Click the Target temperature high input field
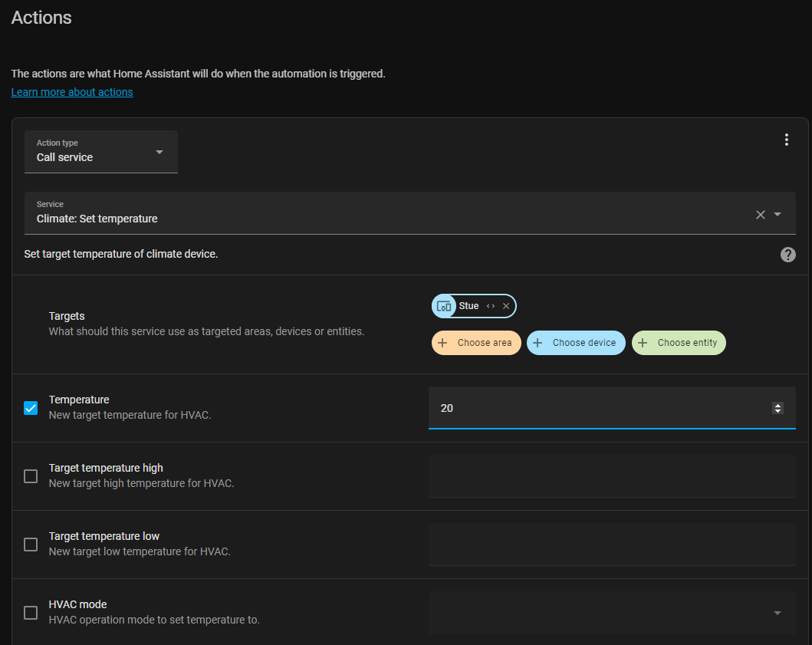Image resolution: width=812 pixels, height=645 pixels. point(612,476)
